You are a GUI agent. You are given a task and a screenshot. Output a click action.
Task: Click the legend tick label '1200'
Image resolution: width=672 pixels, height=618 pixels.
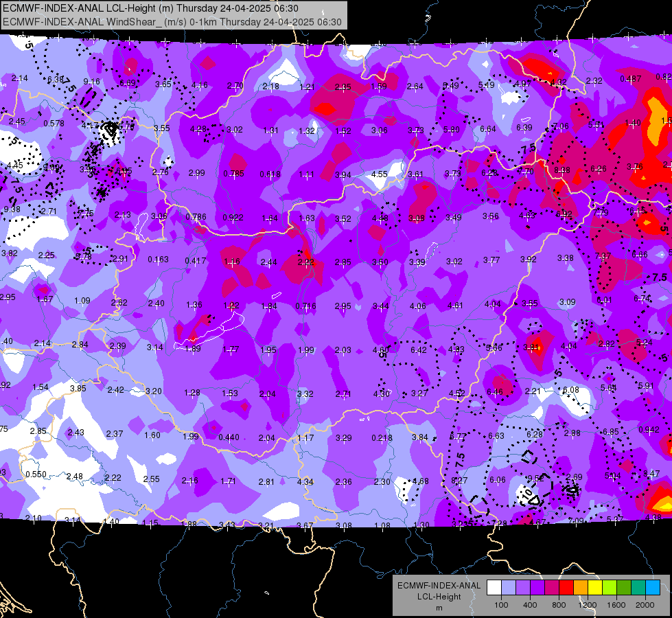click(x=588, y=605)
